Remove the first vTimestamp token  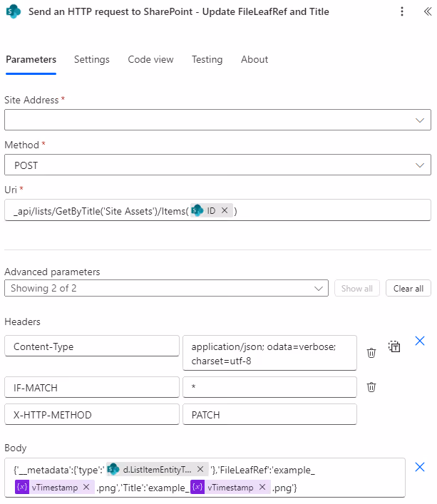(86, 487)
